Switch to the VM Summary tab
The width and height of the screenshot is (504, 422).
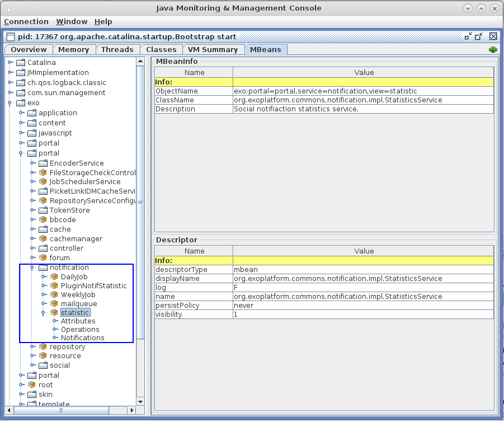213,50
